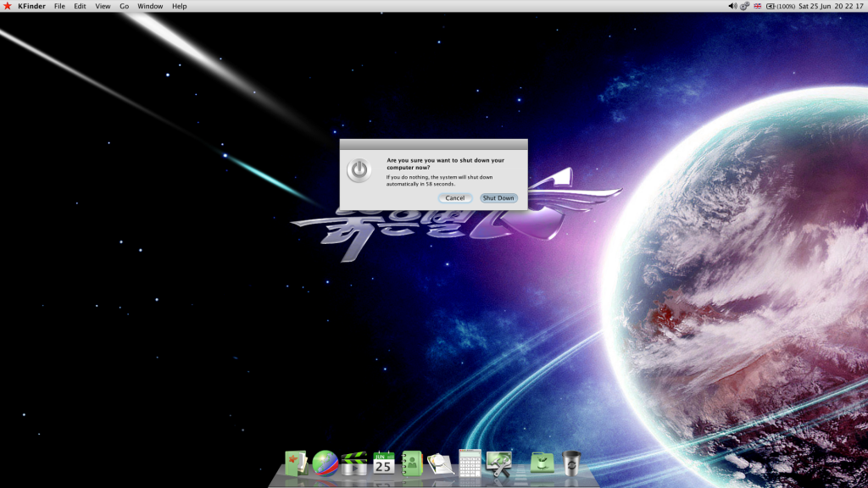The image size is (868, 488).
Task: Click the red star system menu
Action: click(8, 6)
